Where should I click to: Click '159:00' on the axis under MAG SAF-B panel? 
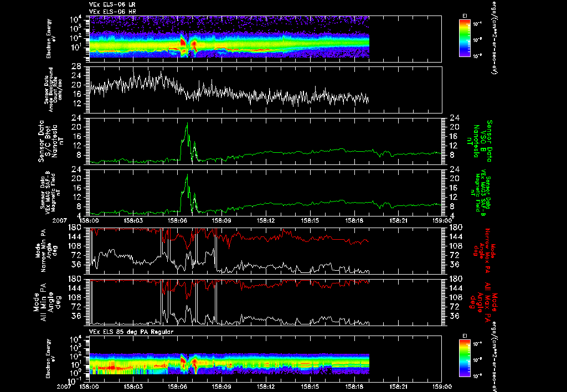(x=441, y=220)
